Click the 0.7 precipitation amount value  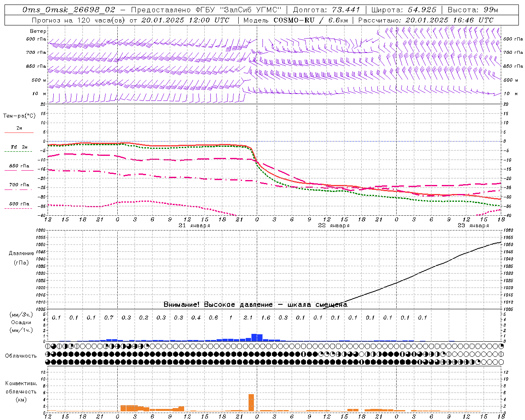[109, 318]
